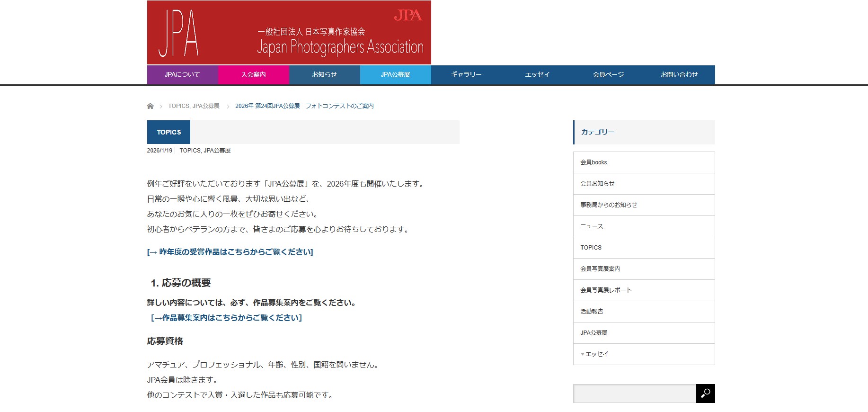868x412 pixels.
Task: Open 事務局からのお知らせ category
Action: [x=609, y=205]
